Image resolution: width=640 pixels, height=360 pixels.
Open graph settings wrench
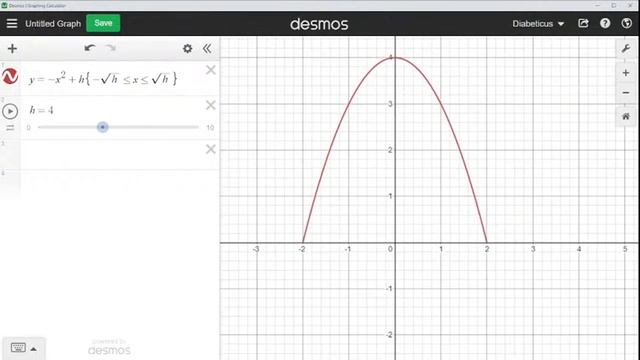tap(625, 49)
